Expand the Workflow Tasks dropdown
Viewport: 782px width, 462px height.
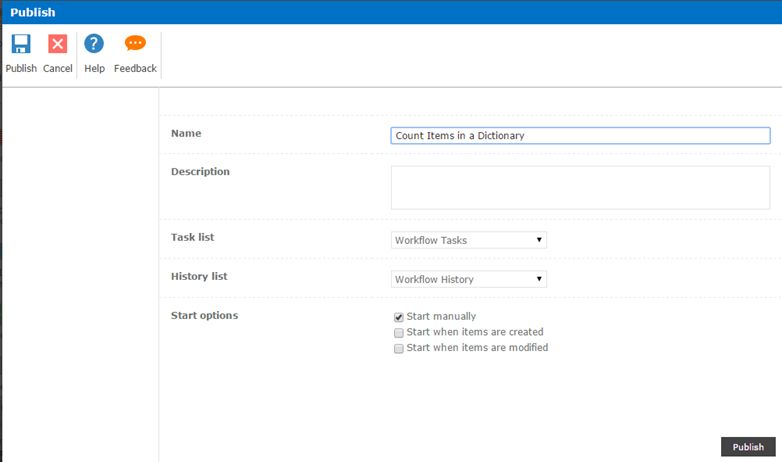468,240
